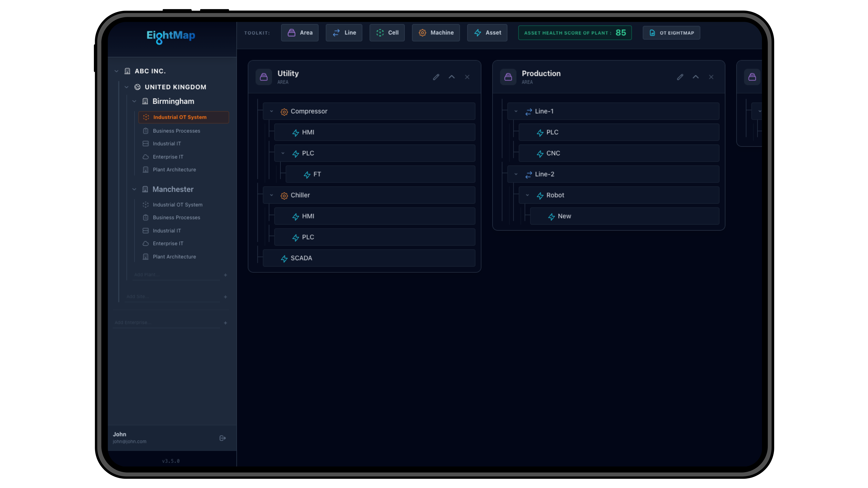Click the Production area pencil edit icon
868x488 pixels.
680,77
